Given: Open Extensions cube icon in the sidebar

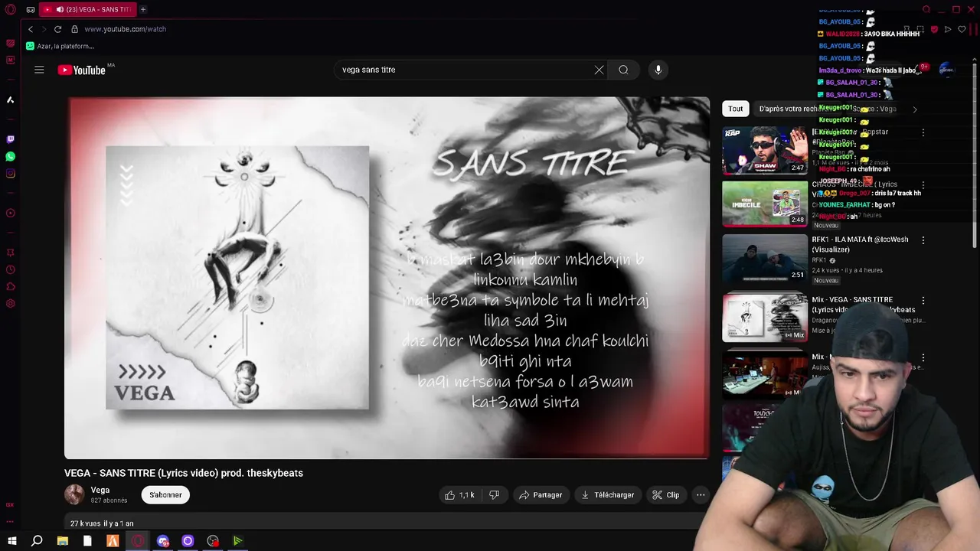Looking at the screenshot, I should pos(11,286).
